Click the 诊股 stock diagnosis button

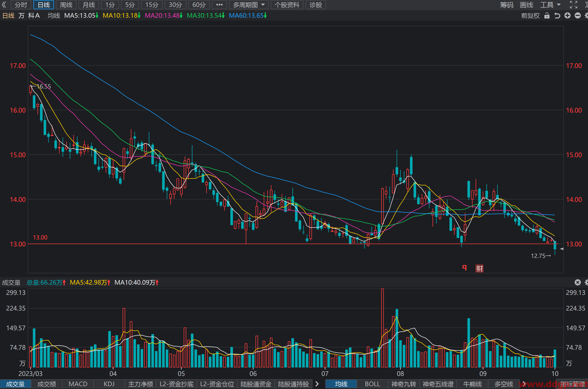tap(316, 5)
